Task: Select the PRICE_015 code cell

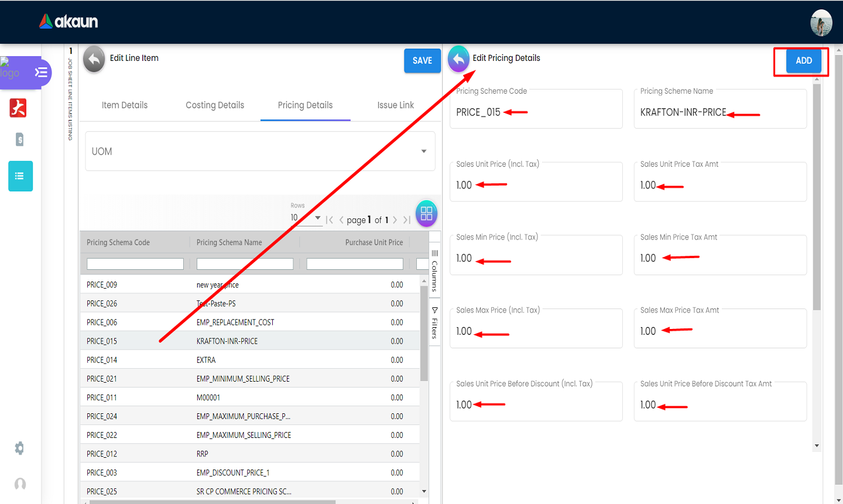Action: point(102,341)
